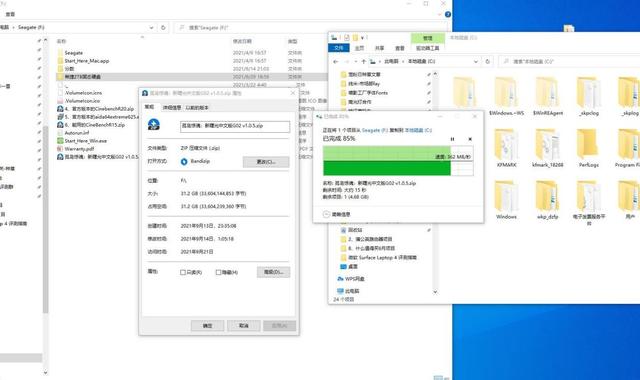Cancel the copy with the X icon
The width and height of the screenshot is (640, 380).
tap(470, 139)
